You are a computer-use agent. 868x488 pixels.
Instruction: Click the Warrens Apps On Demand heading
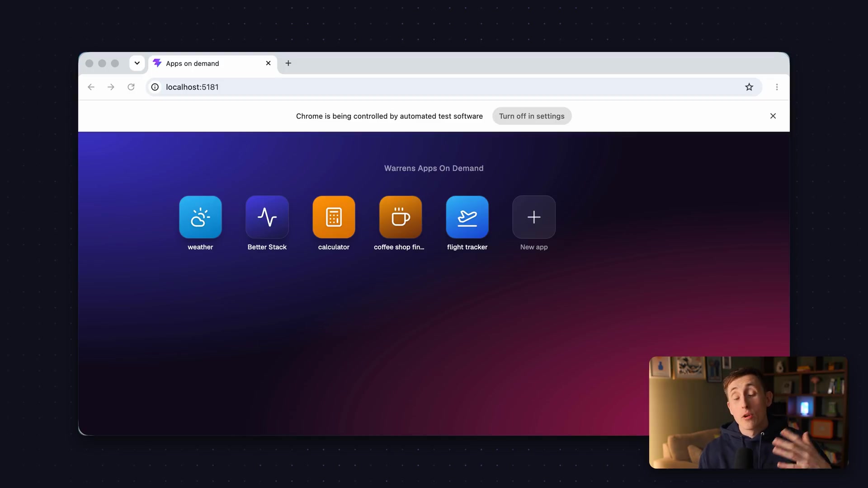click(434, 168)
